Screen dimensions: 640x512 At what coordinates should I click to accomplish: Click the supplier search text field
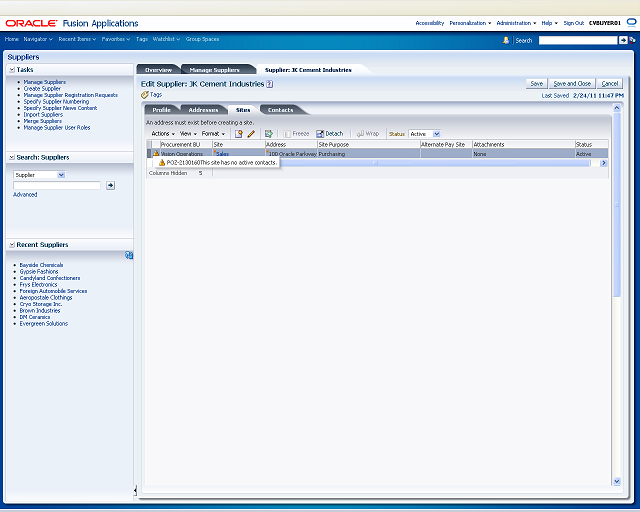pos(57,185)
